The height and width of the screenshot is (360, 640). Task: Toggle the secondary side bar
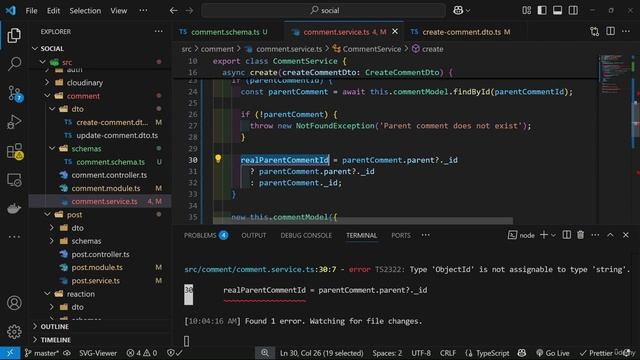coord(573,11)
